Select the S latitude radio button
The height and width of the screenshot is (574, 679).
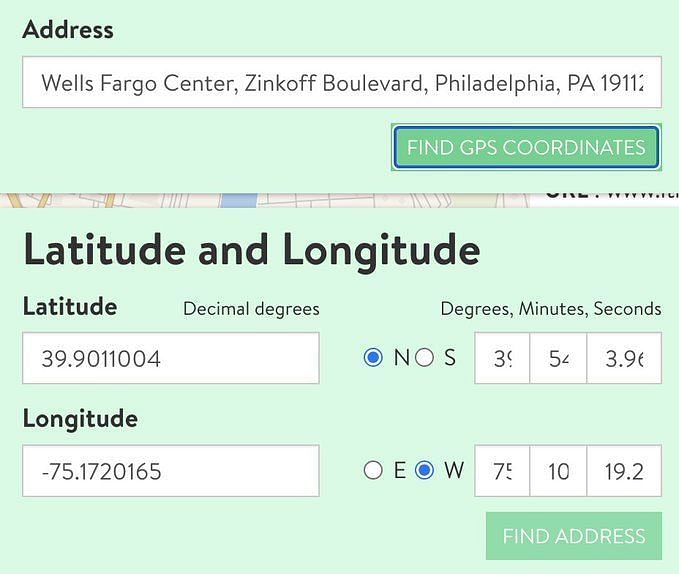click(424, 358)
